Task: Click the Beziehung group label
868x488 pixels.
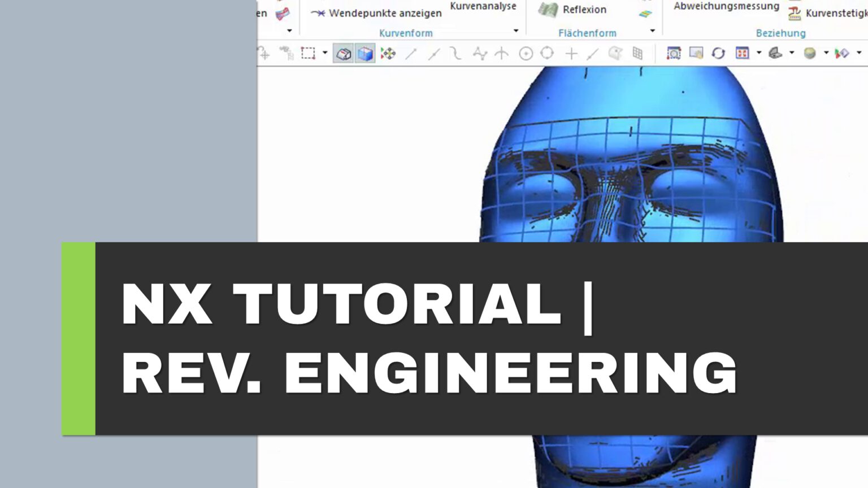Action: tap(780, 33)
